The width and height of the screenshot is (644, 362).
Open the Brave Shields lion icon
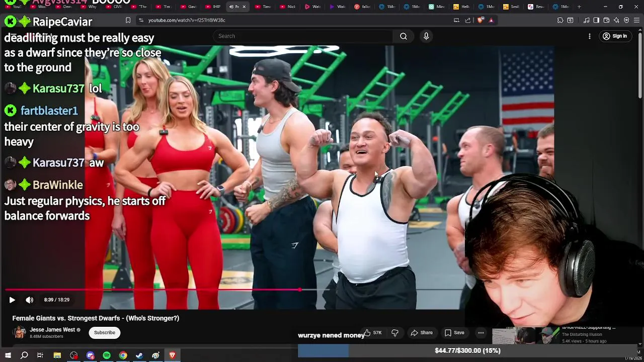[480, 20]
